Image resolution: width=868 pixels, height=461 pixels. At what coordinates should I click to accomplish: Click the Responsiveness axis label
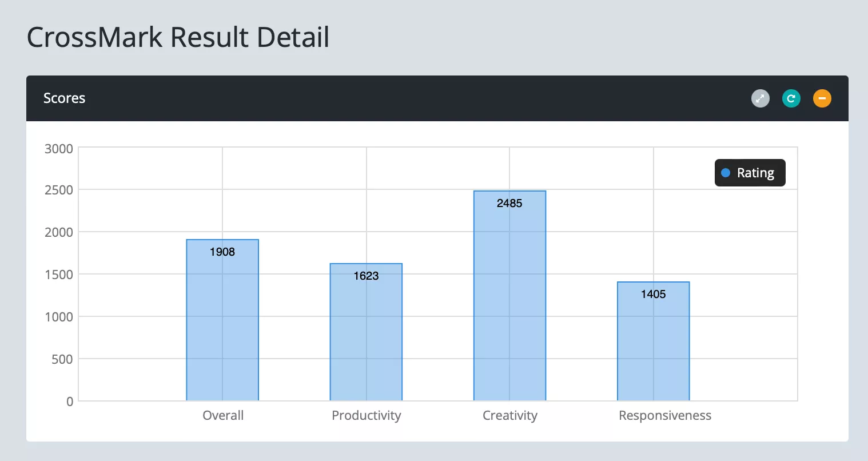[665, 415]
